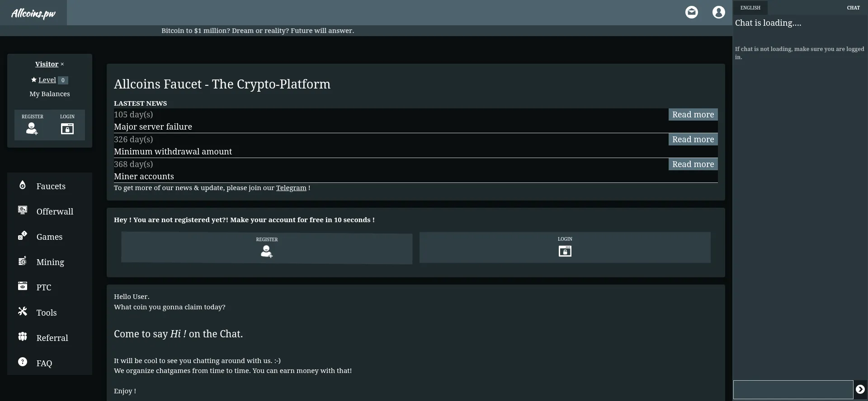Focus the chat message input field
868x401 pixels.
(793, 390)
